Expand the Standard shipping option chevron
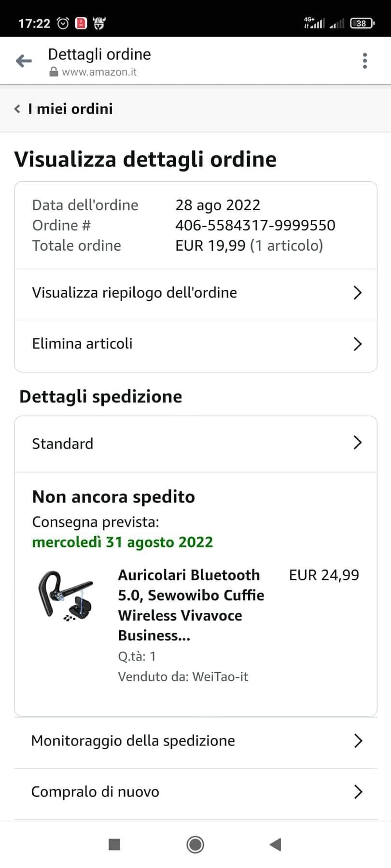Viewport: 391px width, 868px height. click(358, 443)
